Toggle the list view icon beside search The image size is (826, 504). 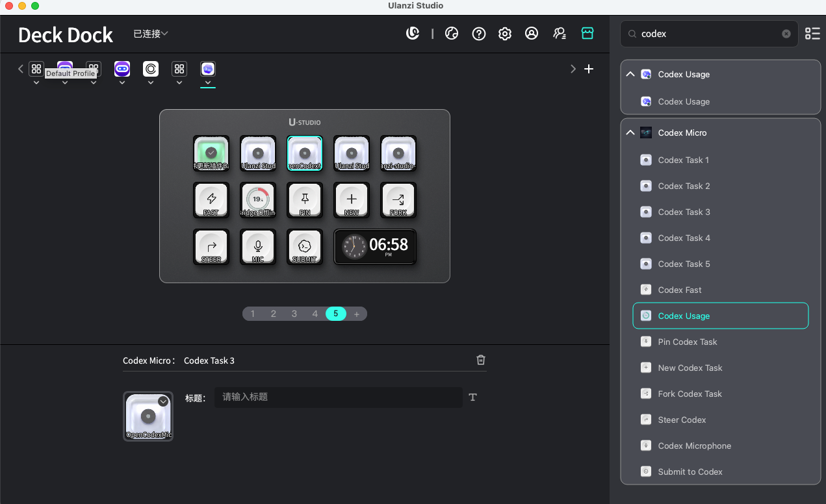click(x=812, y=34)
